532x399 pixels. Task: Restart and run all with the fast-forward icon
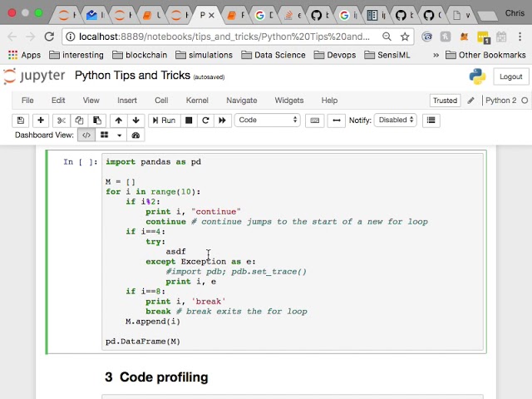[223, 121]
